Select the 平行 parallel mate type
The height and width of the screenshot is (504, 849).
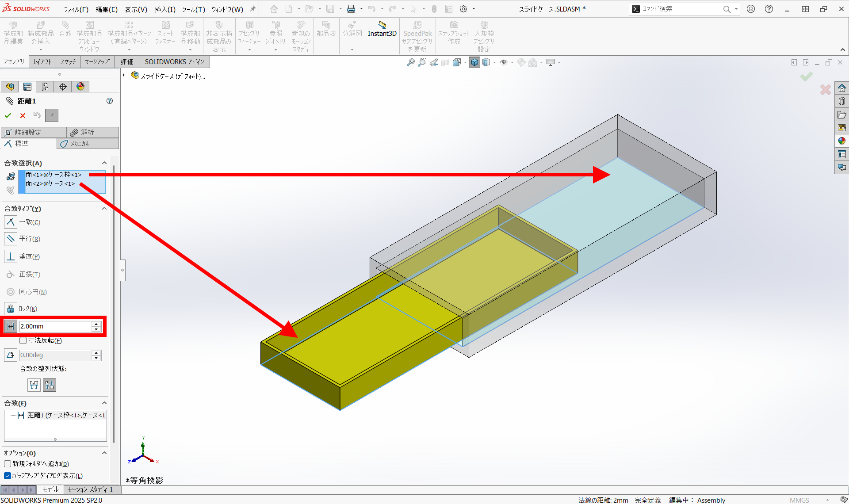coord(11,239)
